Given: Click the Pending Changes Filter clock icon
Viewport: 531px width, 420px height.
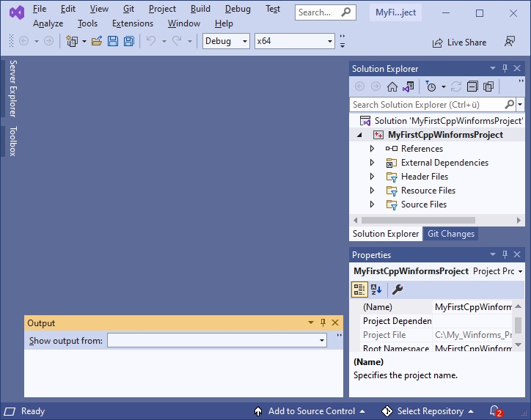Looking at the screenshot, I should 431,86.
